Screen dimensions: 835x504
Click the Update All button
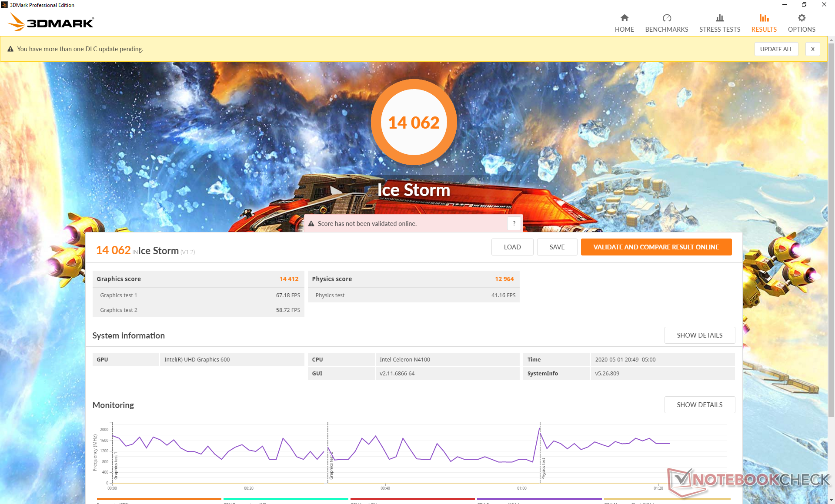pos(776,49)
